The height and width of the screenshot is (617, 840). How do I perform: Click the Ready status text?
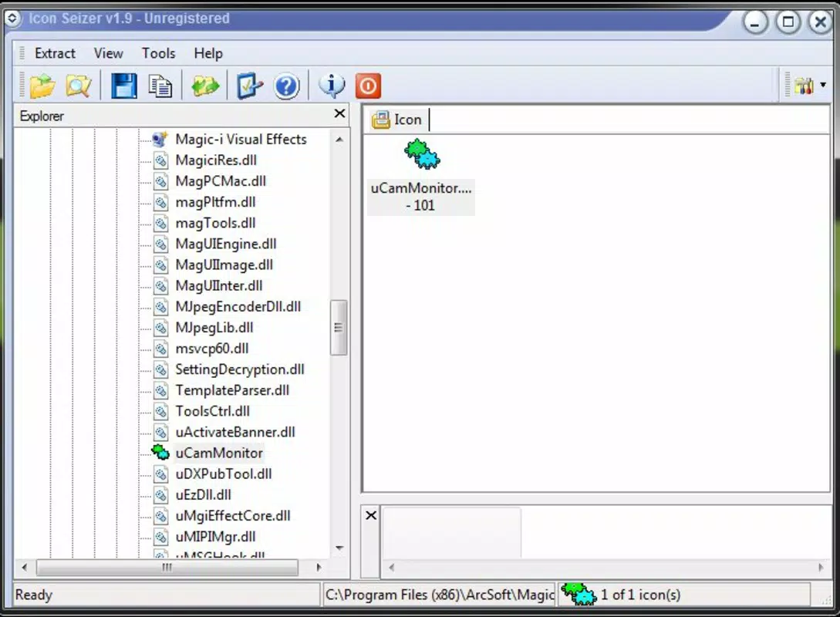(x=34, y=595)
